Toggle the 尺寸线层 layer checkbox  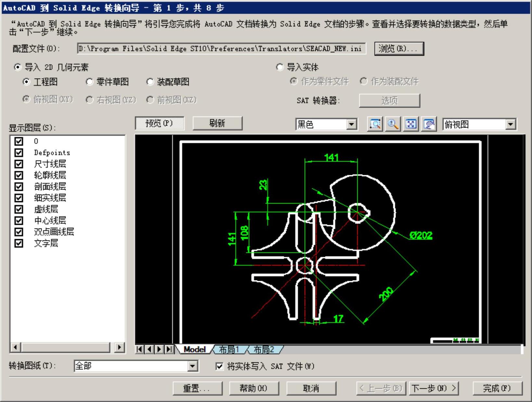click(19, 164)
